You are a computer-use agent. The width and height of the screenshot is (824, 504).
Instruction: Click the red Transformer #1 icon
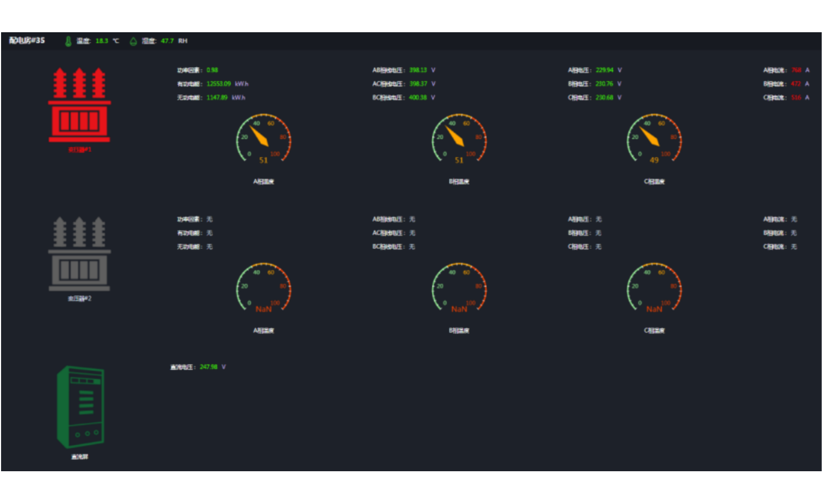(x=80, y=105)
